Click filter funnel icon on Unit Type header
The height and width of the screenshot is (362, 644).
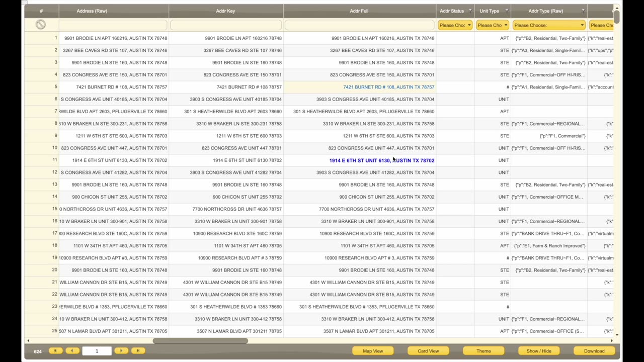click(507, 11)
